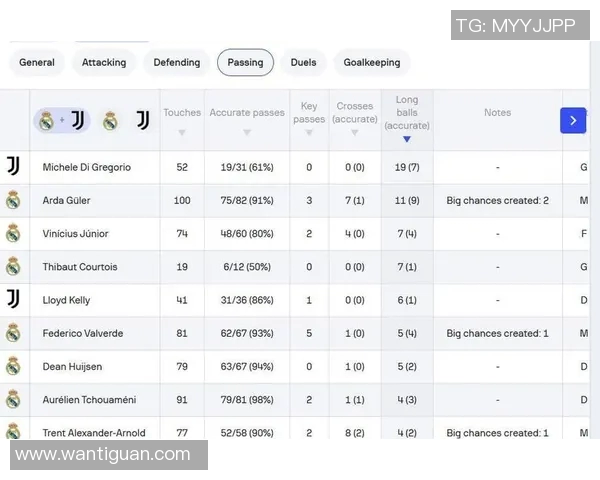Switch to the General tab

(x=37, y=62)
